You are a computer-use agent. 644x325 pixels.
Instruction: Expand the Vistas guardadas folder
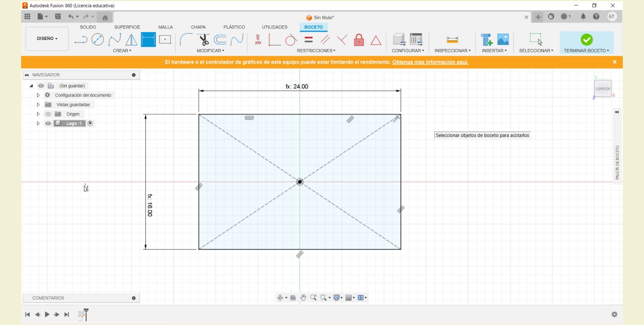pyautogui.click(x=38, y=105)
